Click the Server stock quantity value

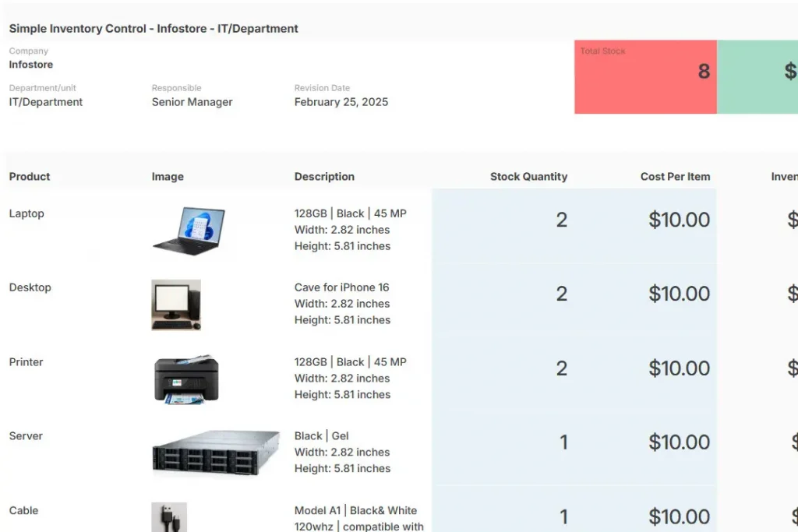tap(563, 442)
